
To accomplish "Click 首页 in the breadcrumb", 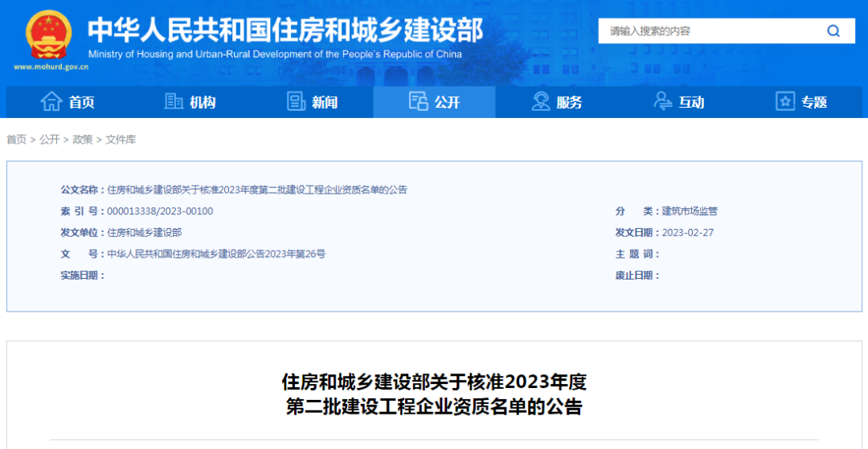I will [x=17, y=140].
